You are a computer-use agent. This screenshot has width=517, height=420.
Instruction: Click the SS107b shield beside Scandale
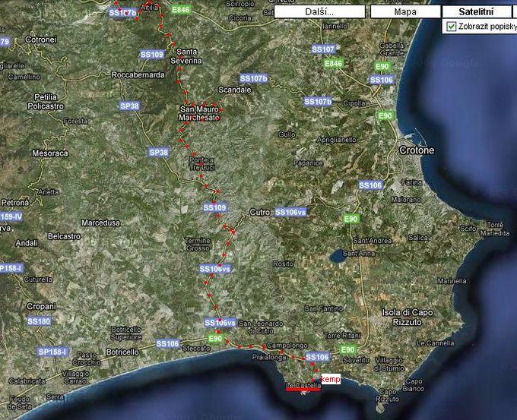[x=253, y=78]
